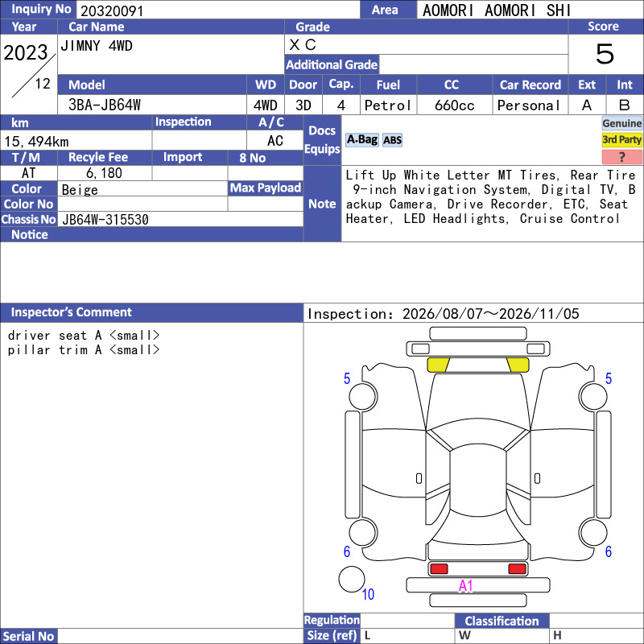Click the red question mark tag
Screen dimensions: 644x644
point(621,156)
